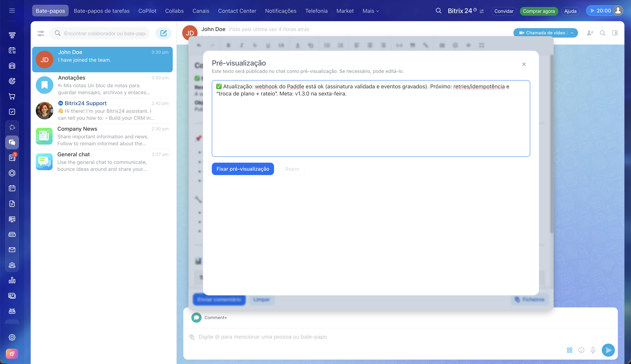Expand the video call dropdown arrow

tap(572, 33)
